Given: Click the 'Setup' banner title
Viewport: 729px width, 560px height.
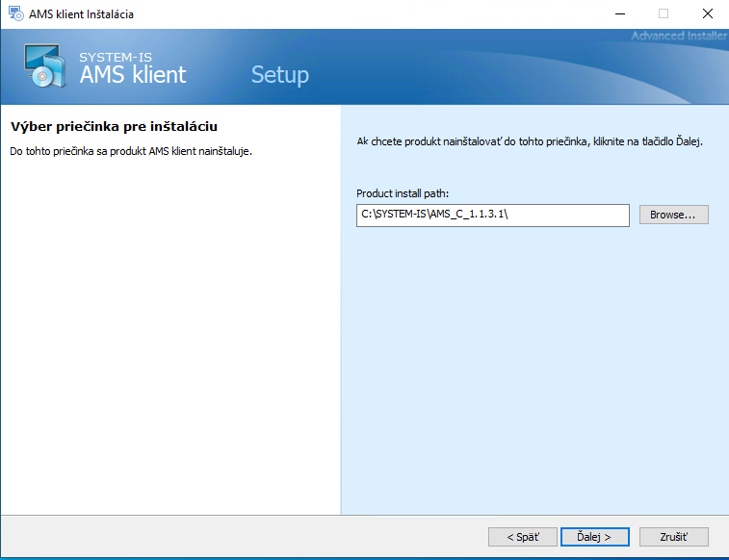Looking at the screenshot, I should (x=280, y=75).
